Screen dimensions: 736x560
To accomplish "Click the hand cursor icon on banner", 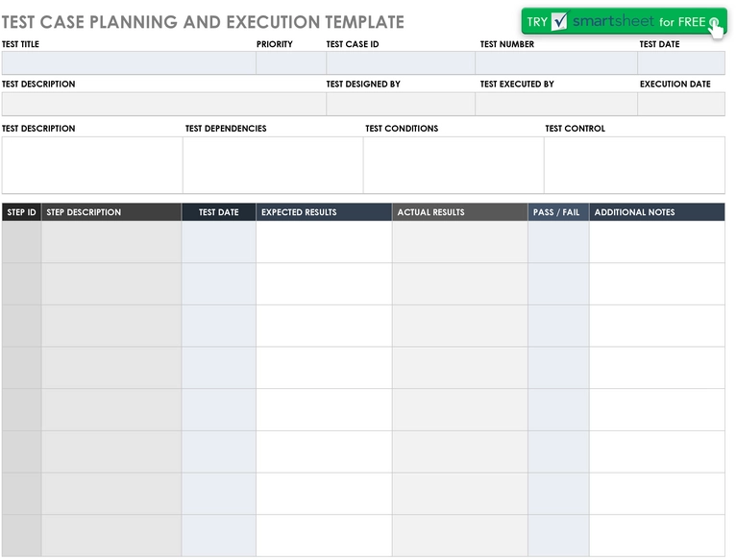I will point(715,28).
